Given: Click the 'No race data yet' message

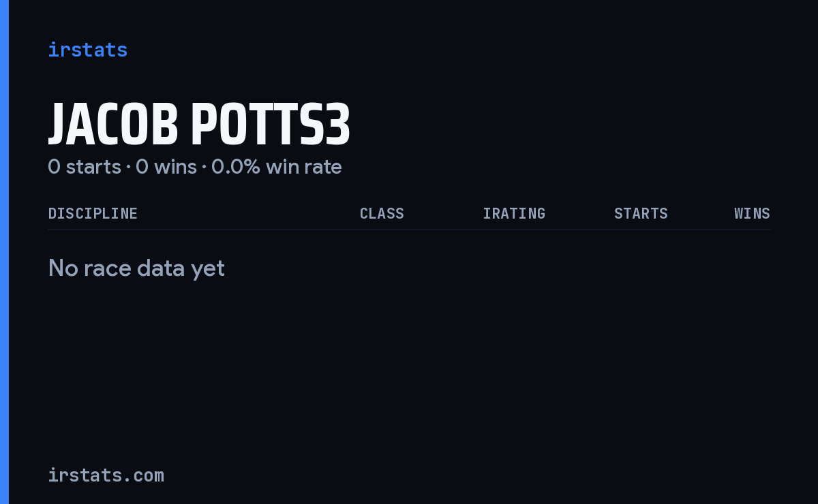Looking at the screenshot, I should tap(136, 268).
